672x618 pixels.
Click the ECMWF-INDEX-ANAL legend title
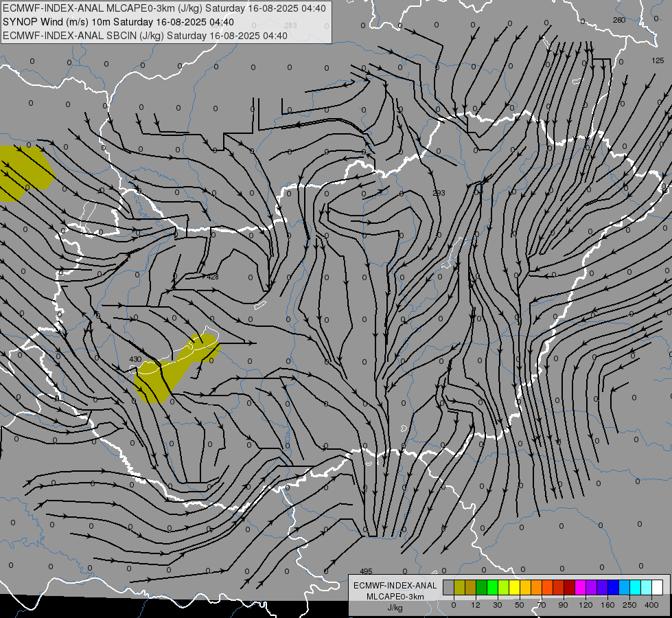coord(395,586)
